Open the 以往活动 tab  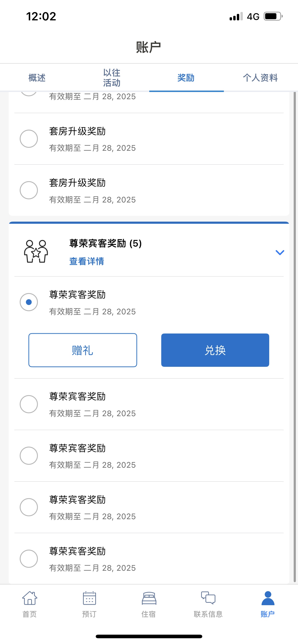coord(112,78)
